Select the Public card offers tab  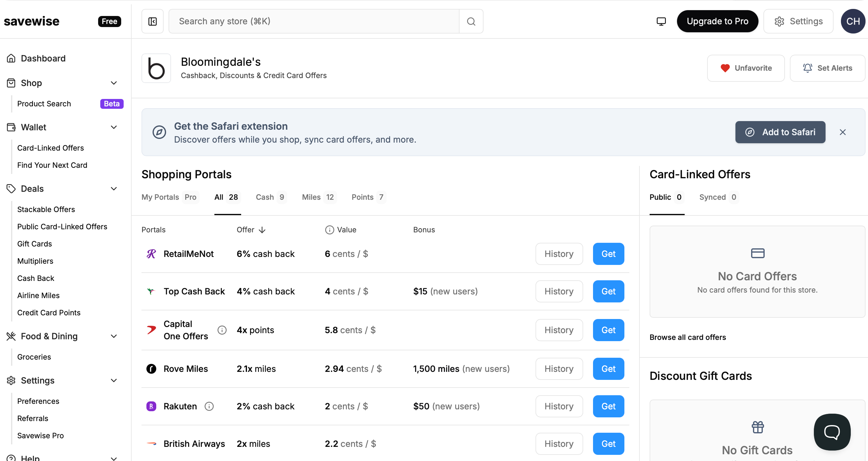(667, 197)
